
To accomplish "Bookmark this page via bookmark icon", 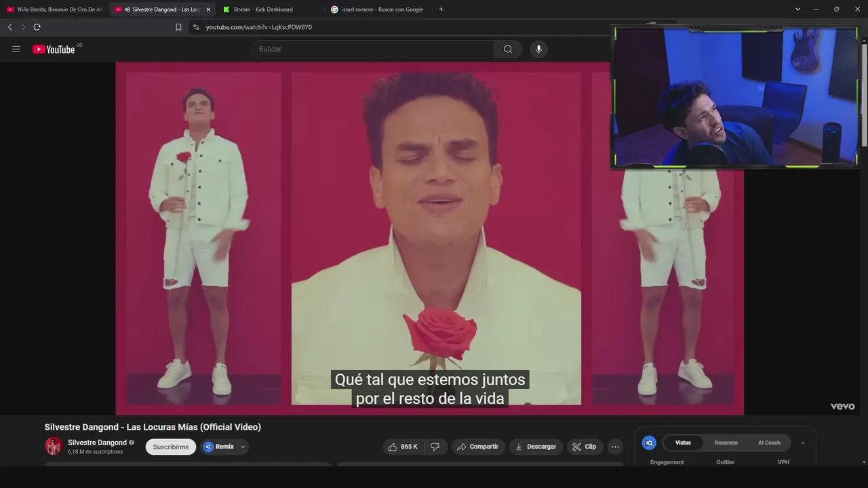I will coord(178,27).
